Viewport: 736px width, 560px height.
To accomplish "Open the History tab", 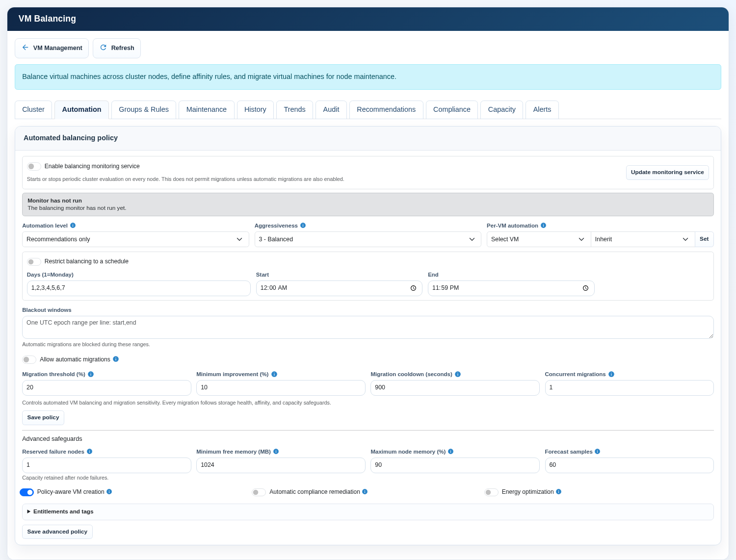I will [255, 109].
